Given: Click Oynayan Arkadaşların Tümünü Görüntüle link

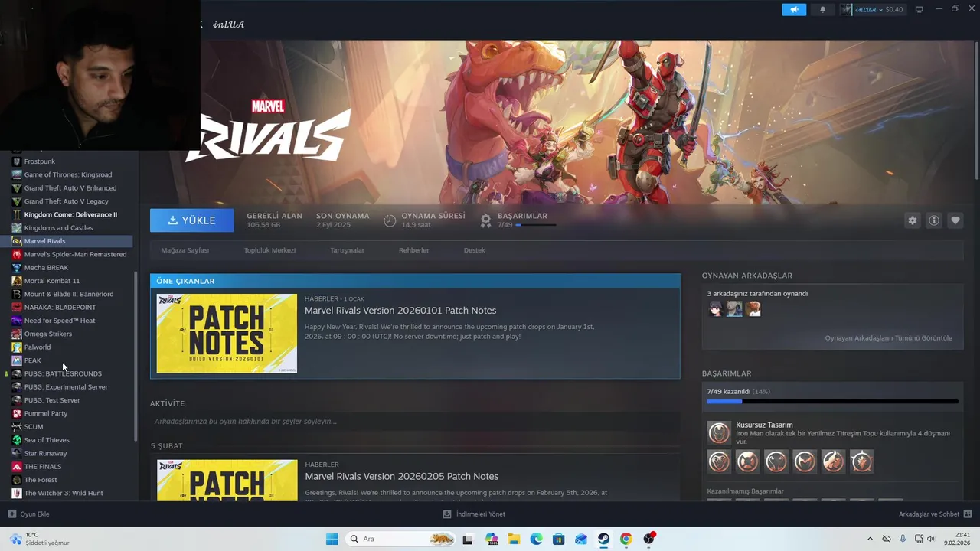Looking at the screenshot, I should [x=888, y=337].
